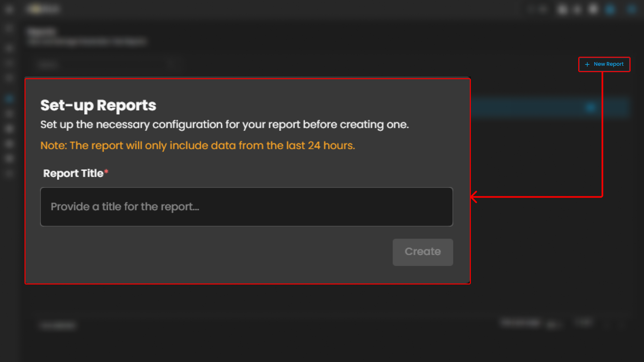
Task: Click the blurred Reports page title
Action: pos(41,32)
